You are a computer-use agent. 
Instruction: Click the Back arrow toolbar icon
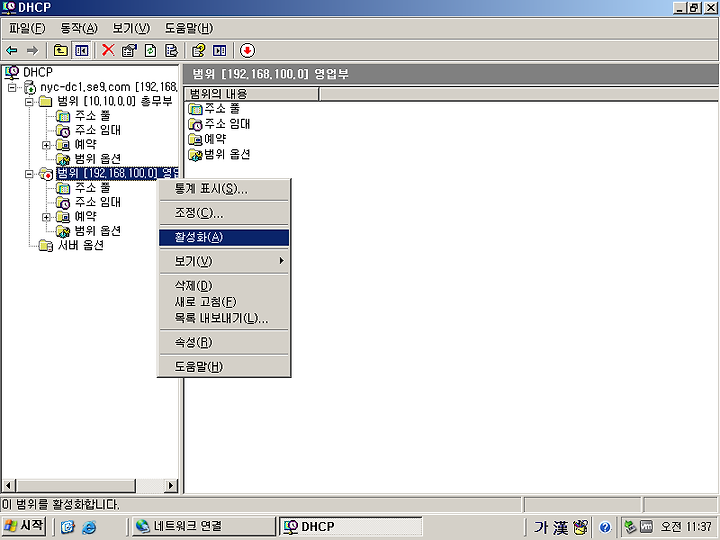pos(12,51)
